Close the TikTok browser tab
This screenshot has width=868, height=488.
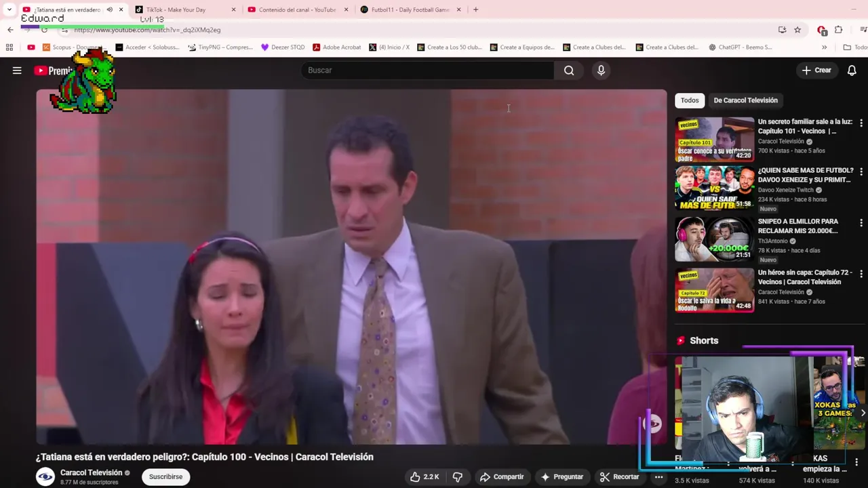click(x=234, y=9)
